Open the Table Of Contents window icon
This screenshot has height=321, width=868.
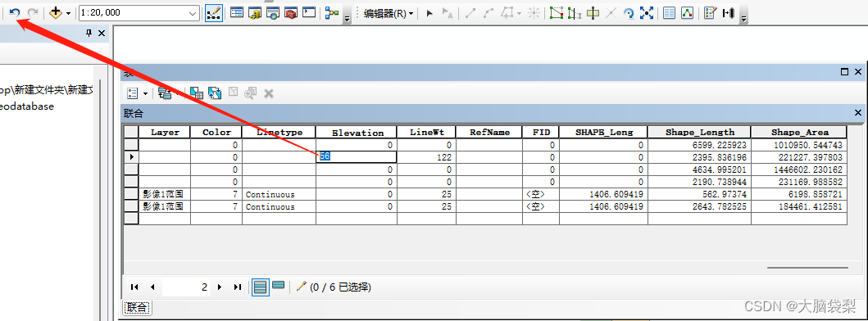pos(237,12)
